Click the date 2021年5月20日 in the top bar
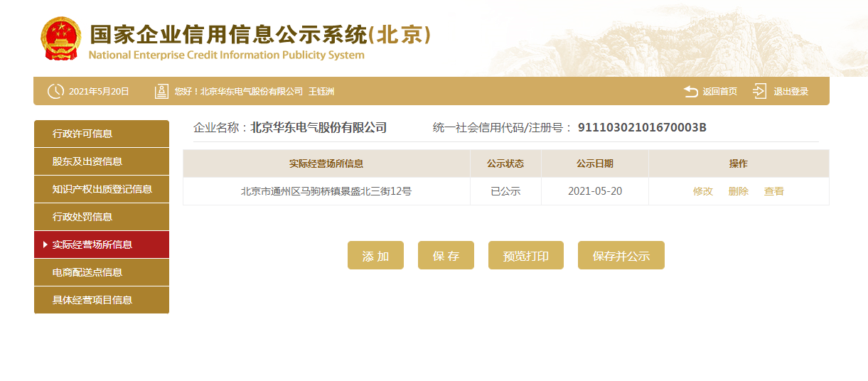Viewport: 868px width, 381px height. coord(99,92)
